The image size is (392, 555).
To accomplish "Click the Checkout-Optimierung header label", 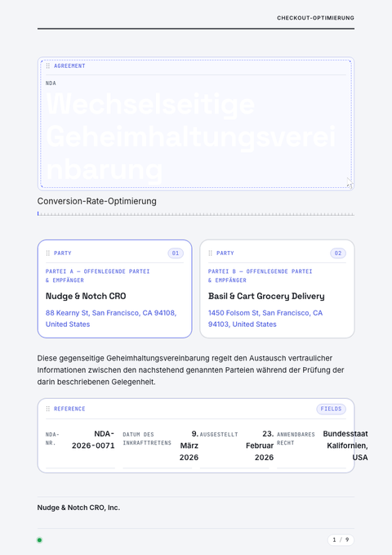I will point(315,18).
